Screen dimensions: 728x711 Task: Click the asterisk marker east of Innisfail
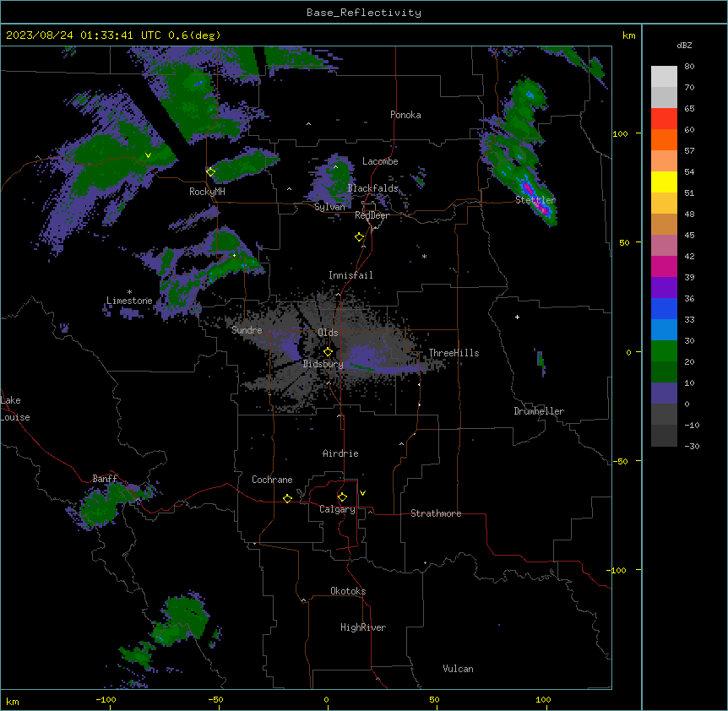coord(424,256)
